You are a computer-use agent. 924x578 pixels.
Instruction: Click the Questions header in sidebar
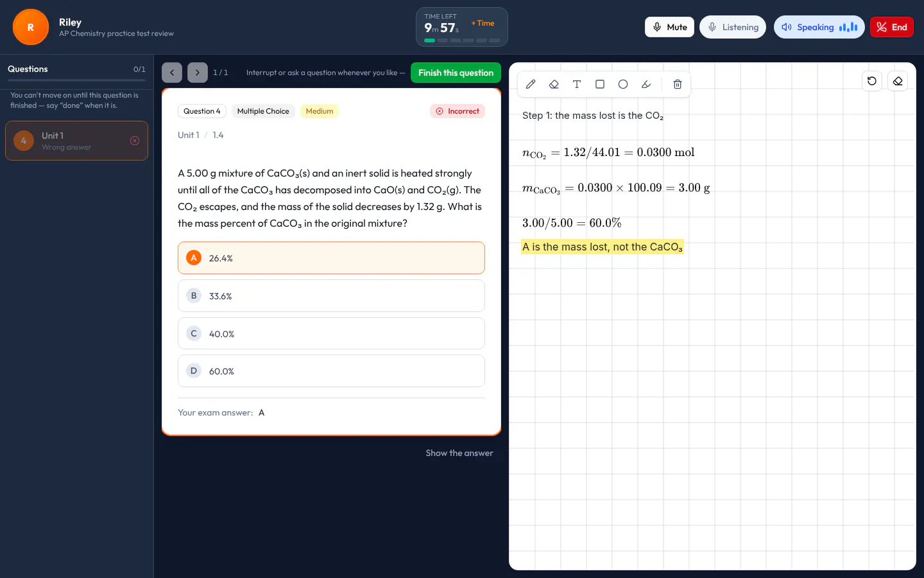pos(28,69)
